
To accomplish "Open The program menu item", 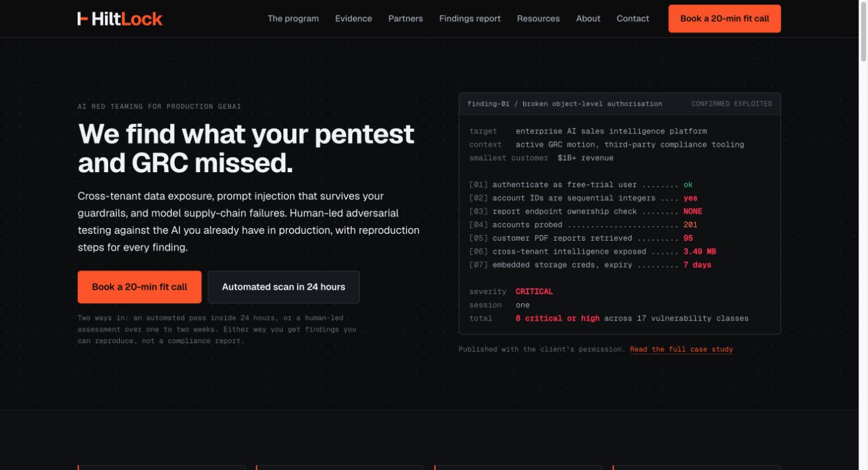I will click(293, 19).
